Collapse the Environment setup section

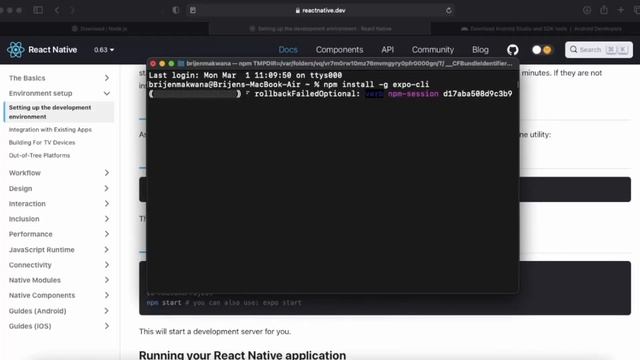pos(59,93)
